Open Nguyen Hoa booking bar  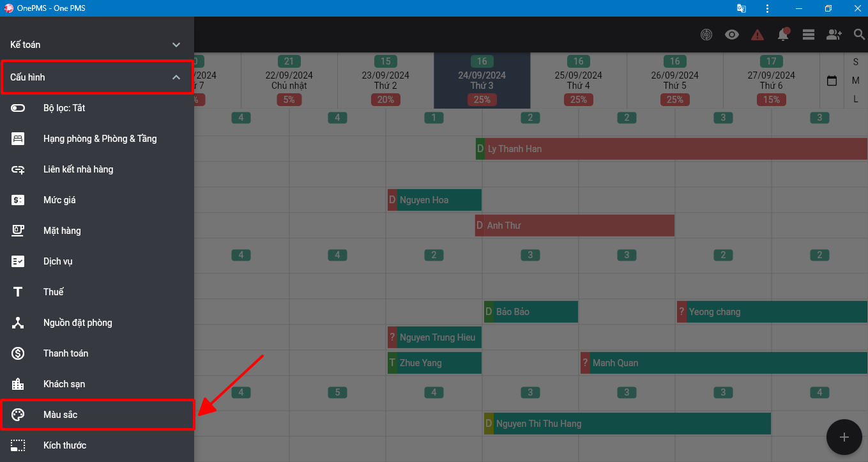point(434,200)
